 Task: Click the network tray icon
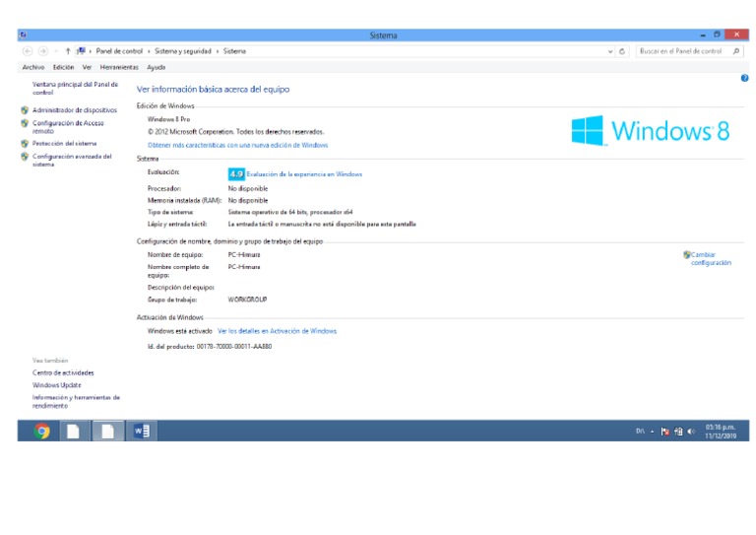(x=678, y=432)
